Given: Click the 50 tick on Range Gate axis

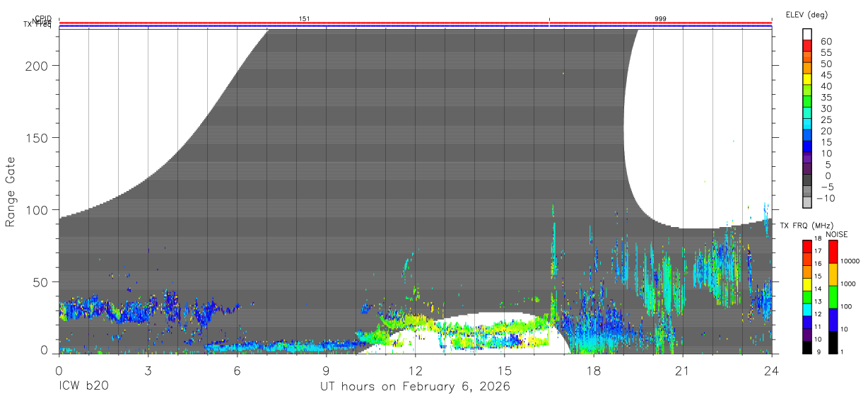Looking at the screenshot, I should coord(40,282).
